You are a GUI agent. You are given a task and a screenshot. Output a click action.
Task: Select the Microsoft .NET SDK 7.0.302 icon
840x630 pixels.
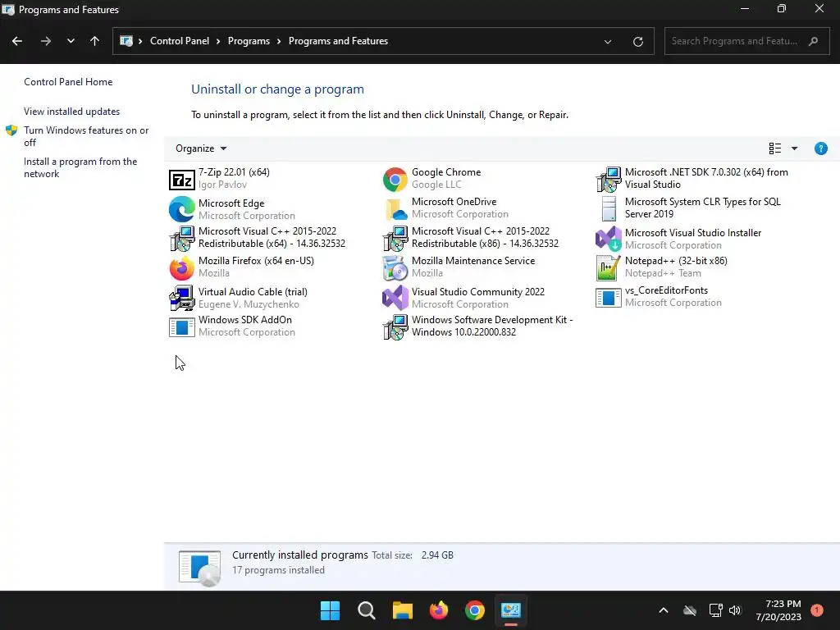609,180
